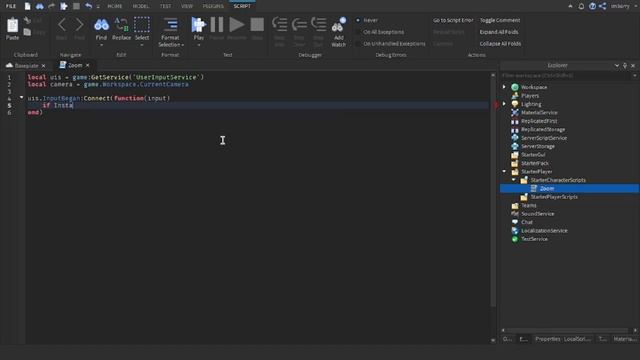Viewport: 640px width, 360px height.
Task: Click Go to Script Error
Action: [453, 20]
